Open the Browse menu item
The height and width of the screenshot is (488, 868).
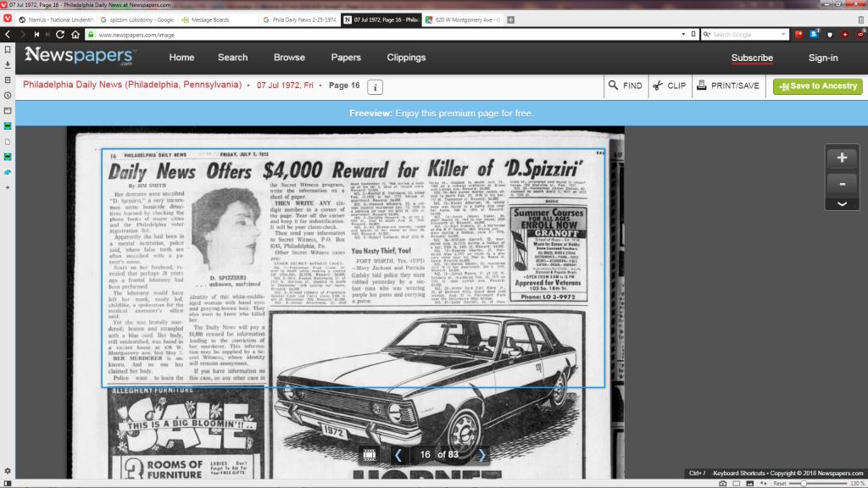[289, 58]
